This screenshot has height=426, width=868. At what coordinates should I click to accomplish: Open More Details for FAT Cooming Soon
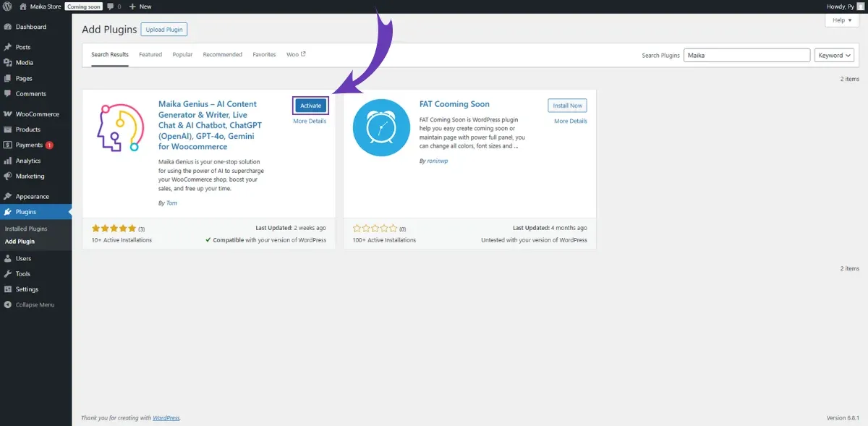pos(571,122)
